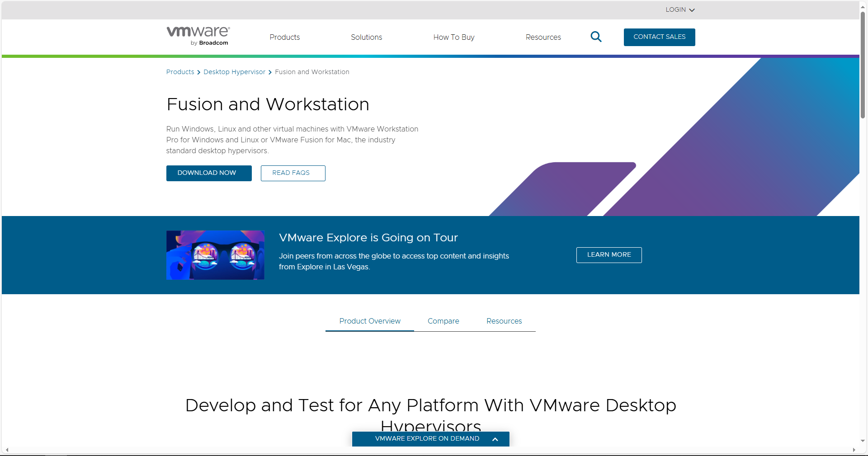Screen dimensions: 868x456
Task: Go to Products breadcrumb link
Action: [180, 72]
